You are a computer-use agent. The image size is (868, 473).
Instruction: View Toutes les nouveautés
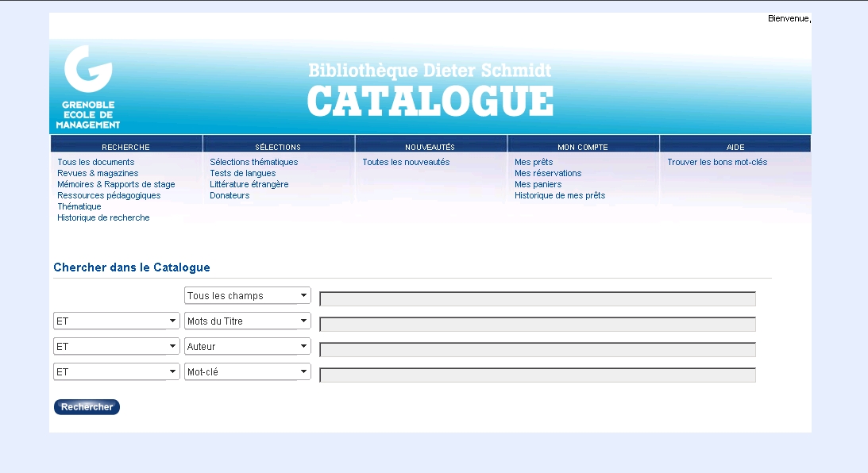coord(406,162)
